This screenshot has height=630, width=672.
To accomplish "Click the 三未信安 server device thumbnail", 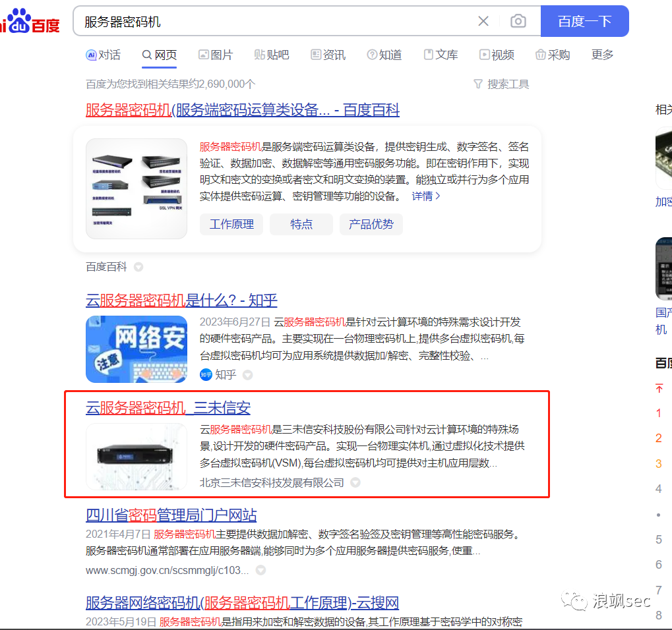I will [137, 456].
